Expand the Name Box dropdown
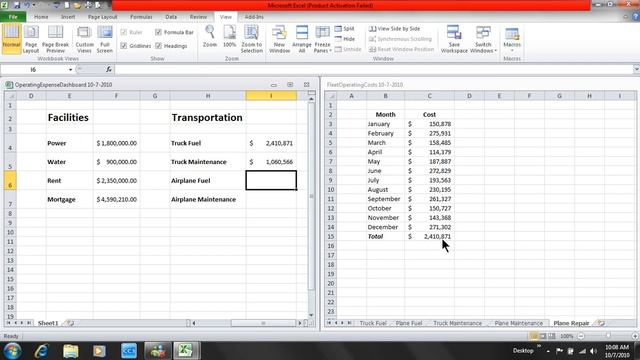 coord(70,70)
